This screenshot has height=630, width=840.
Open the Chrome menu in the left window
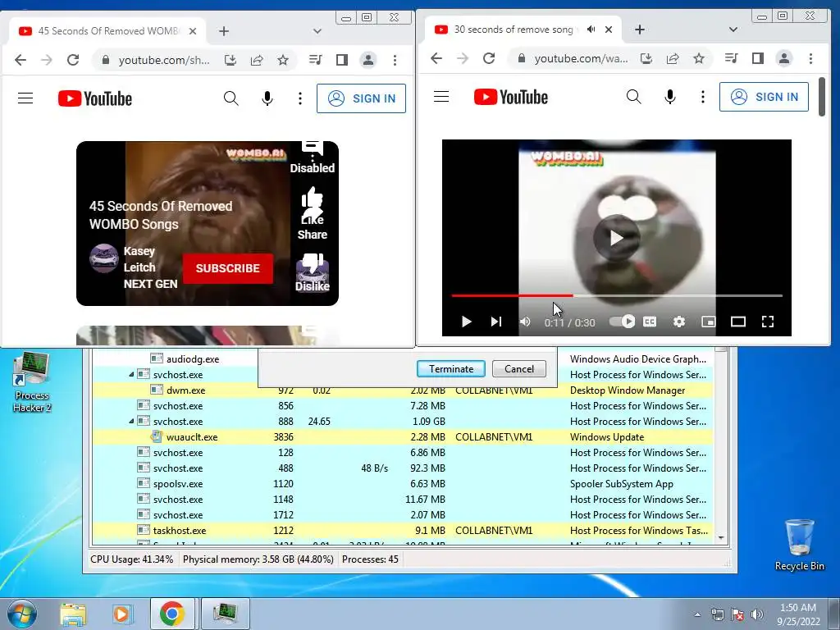pyautogui.click(x=395, y=60)
